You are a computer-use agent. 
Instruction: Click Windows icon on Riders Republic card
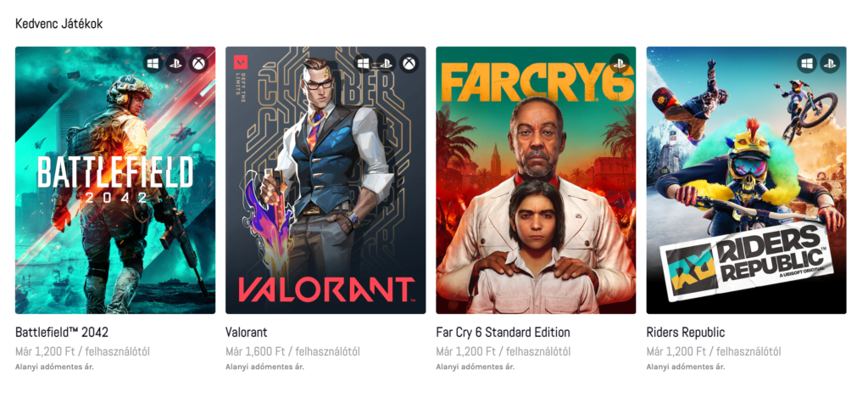click(807, 63)
